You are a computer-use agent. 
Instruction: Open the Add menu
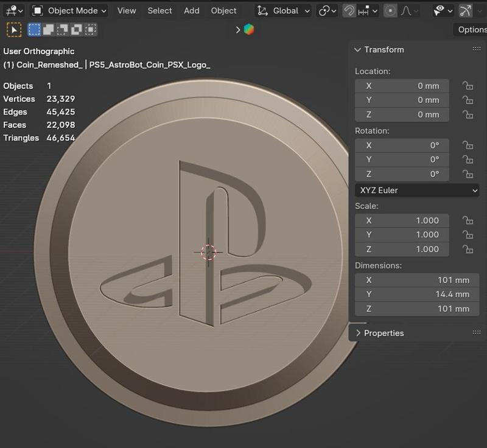pos(192,11)
